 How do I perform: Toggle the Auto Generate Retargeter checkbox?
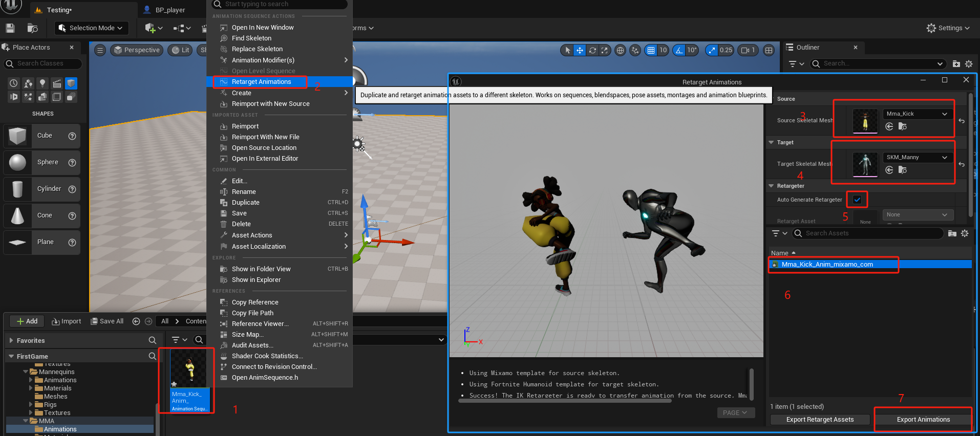click(x=857, y=200)
